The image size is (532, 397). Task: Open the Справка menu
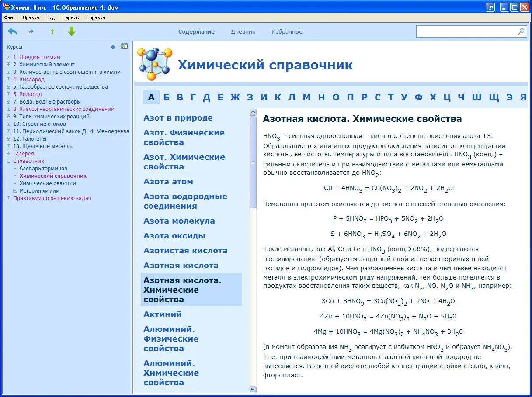coord(95,18)
